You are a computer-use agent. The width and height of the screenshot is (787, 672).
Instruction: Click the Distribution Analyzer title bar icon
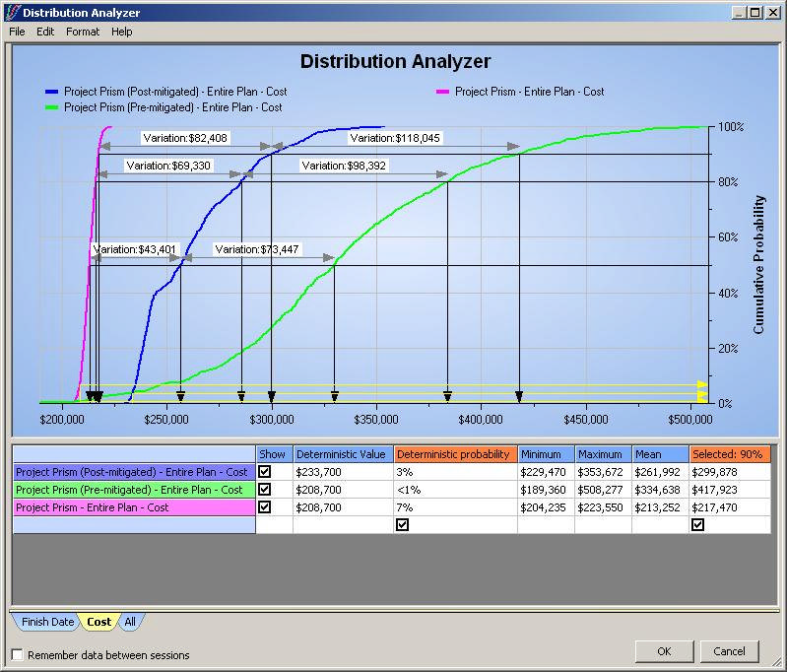(x=13, y=12)
